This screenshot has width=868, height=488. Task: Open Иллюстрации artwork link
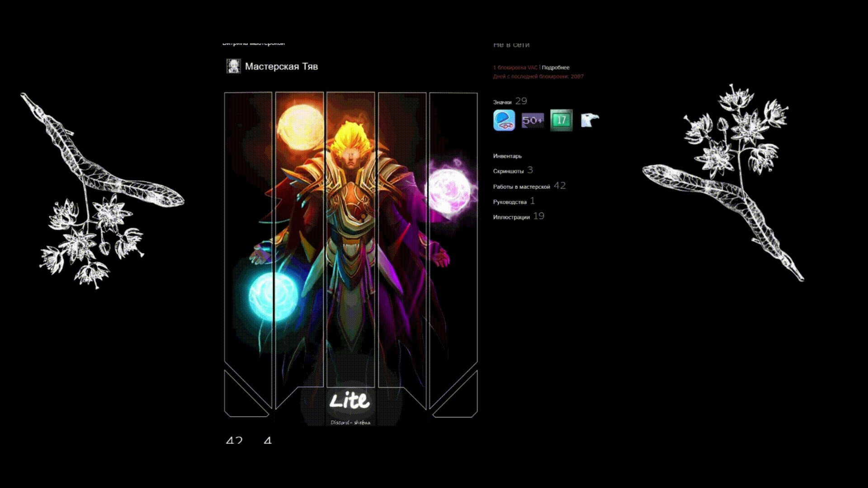click(x=511, y=217)
